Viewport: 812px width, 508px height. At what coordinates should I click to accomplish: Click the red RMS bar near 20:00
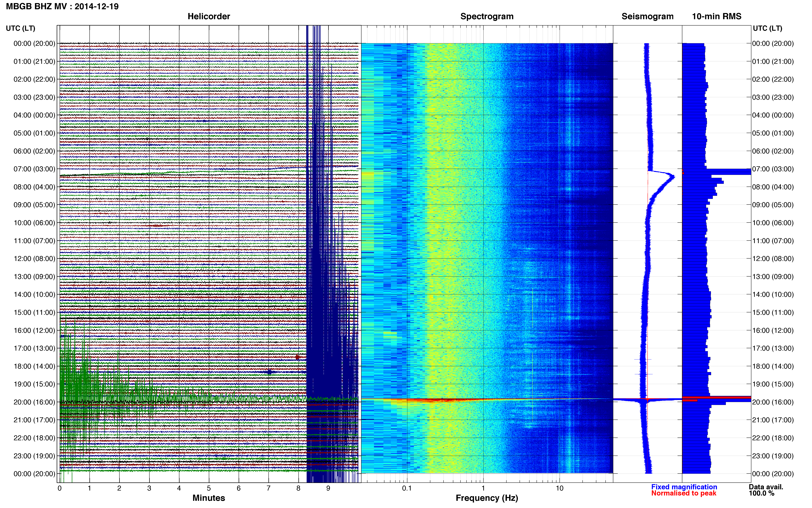click(717, 397)
